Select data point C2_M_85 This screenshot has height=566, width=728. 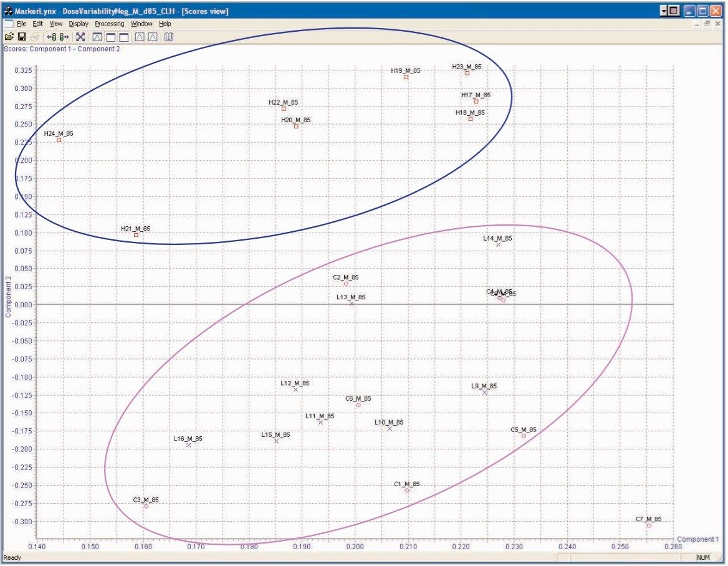[x=346, y=284]
